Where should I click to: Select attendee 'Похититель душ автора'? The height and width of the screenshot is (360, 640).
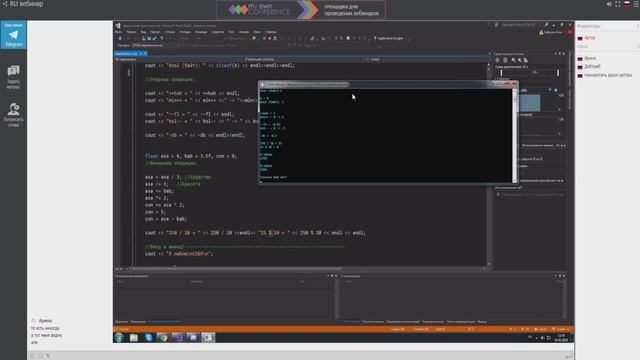point(608,75)
